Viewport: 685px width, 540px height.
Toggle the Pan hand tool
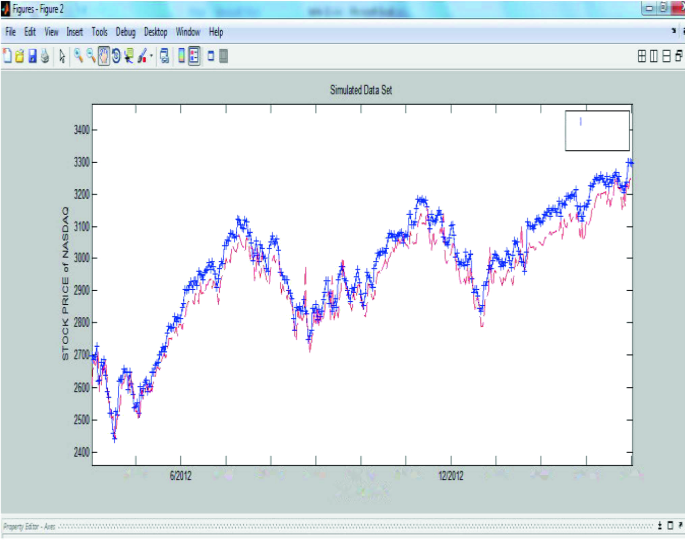[104, 56]
